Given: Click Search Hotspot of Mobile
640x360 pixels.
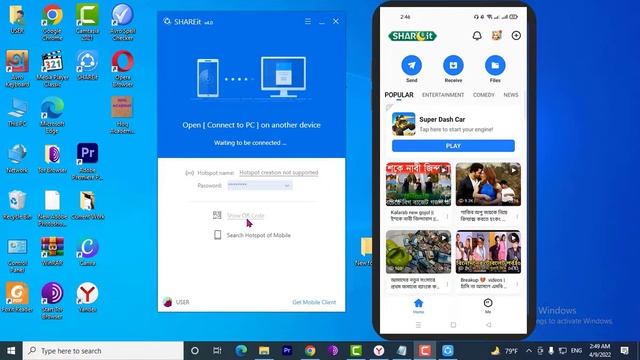Looking at the screenshot, I should 258,235.
